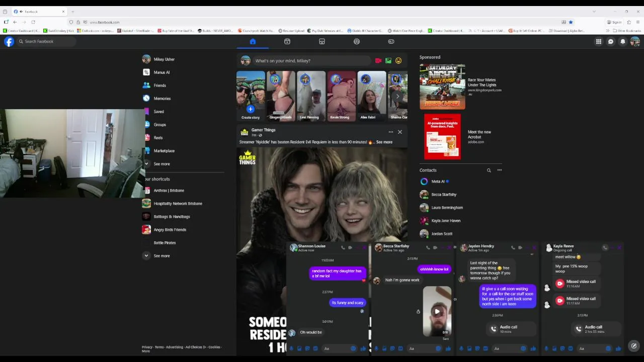Open the What's on your mind composer

[312, 61]
